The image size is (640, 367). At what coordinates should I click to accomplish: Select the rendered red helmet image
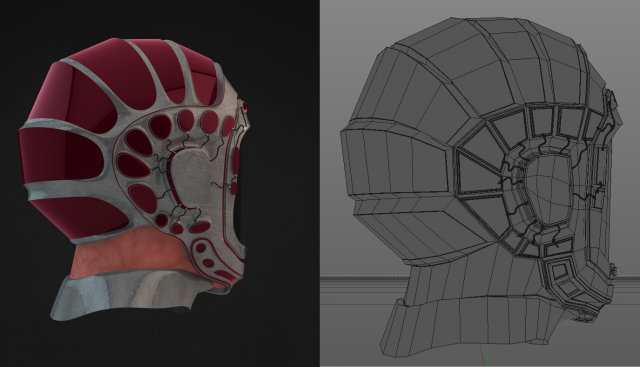tap(160, 183)
